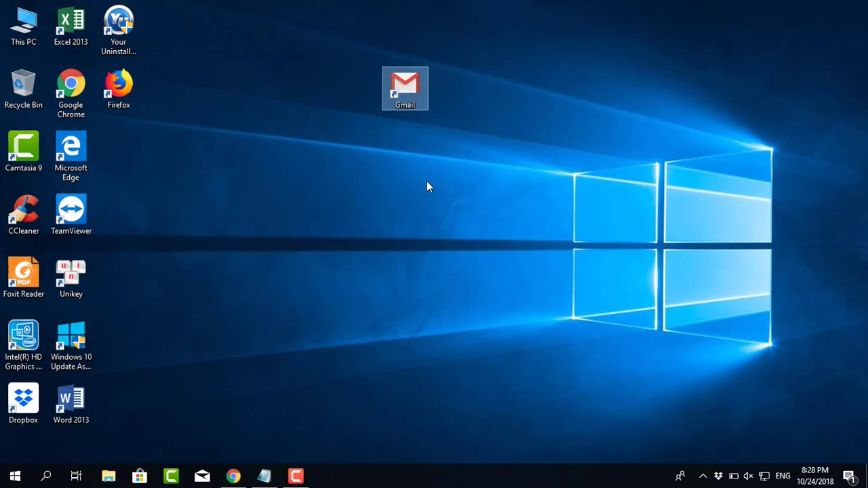The height and width of the screenshot is (488, 868).
Task: Open File Explorer from the taskbar
Action: tap(108, 476)
